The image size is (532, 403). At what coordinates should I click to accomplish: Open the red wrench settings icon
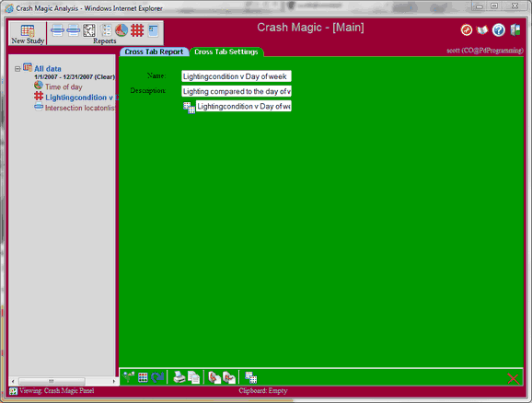(467, 29)
